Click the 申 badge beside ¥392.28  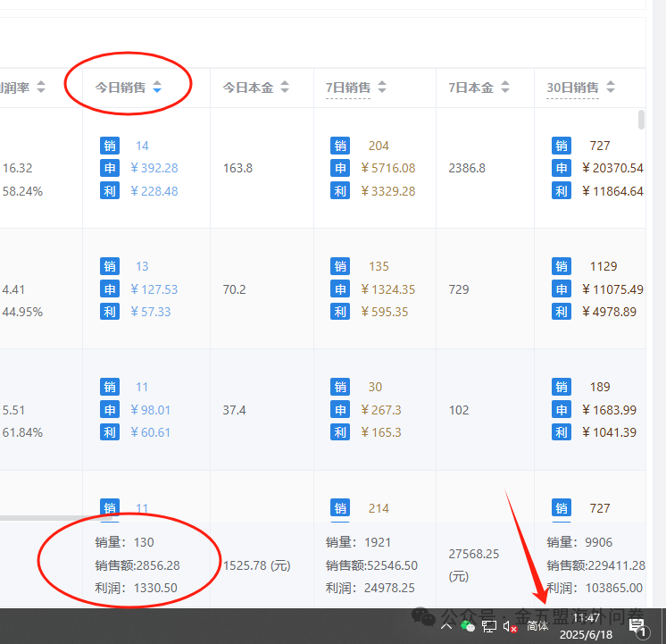click(110, 168)
